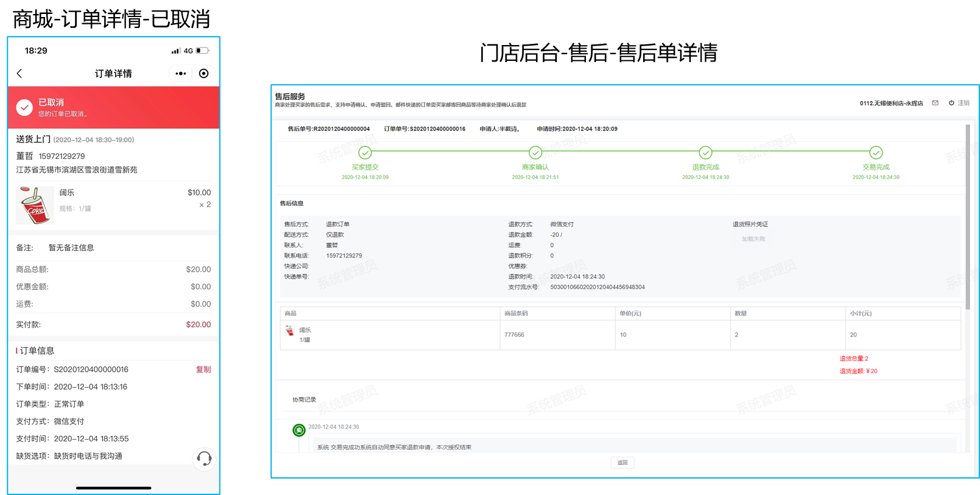
Task: Click the store name 0112.无锡便利店-永辉店
Action: pyautogui.click(x=891, y=103)
